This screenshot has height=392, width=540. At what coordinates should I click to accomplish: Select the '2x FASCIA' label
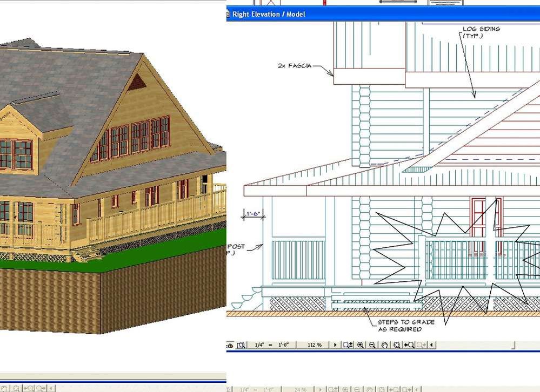pos(295,65)
